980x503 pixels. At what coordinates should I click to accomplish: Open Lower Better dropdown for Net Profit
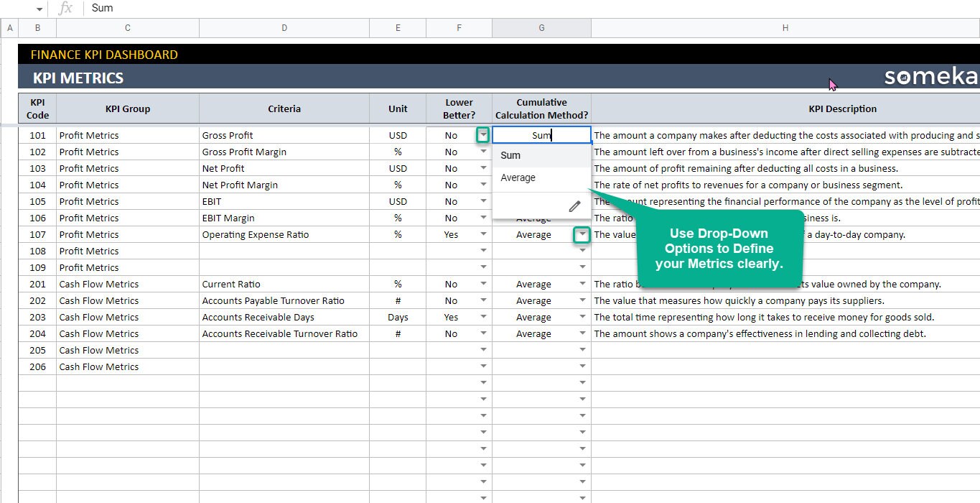[x=483, y=168]
